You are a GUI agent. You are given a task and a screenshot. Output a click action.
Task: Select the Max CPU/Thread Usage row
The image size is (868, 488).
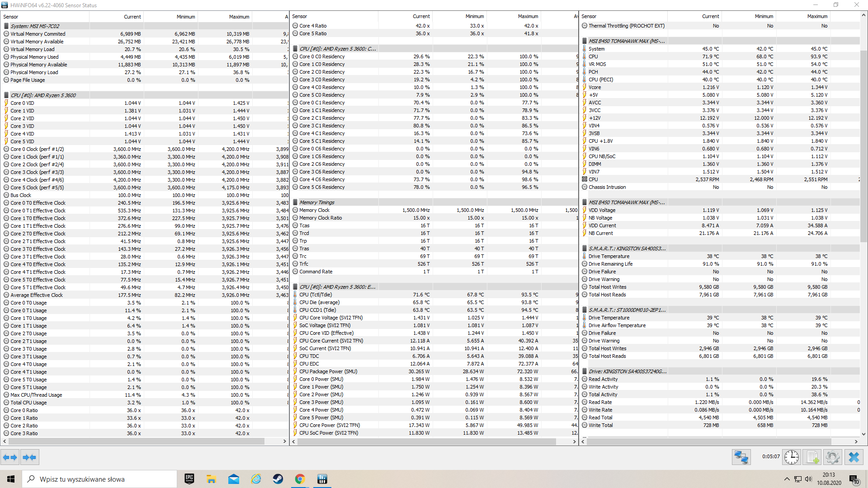tap(145, 395)
